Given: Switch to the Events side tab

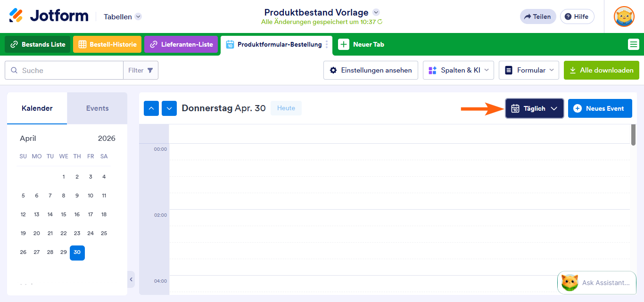Looking at the screenshot, I should pyautogui.click(x=97, y=108).
